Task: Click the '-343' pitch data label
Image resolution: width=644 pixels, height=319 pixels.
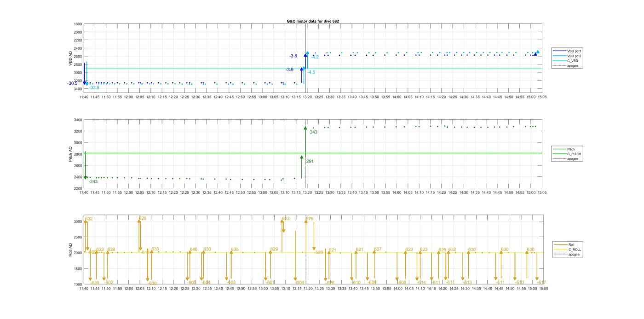Action: 93,181
